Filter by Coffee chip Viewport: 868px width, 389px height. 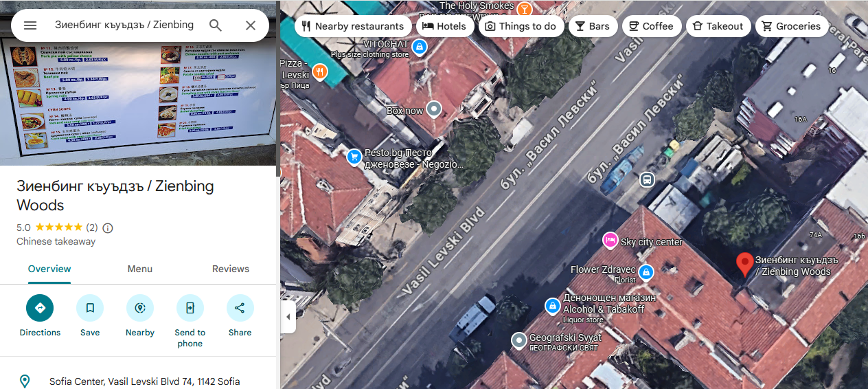(x=652, y=26)
